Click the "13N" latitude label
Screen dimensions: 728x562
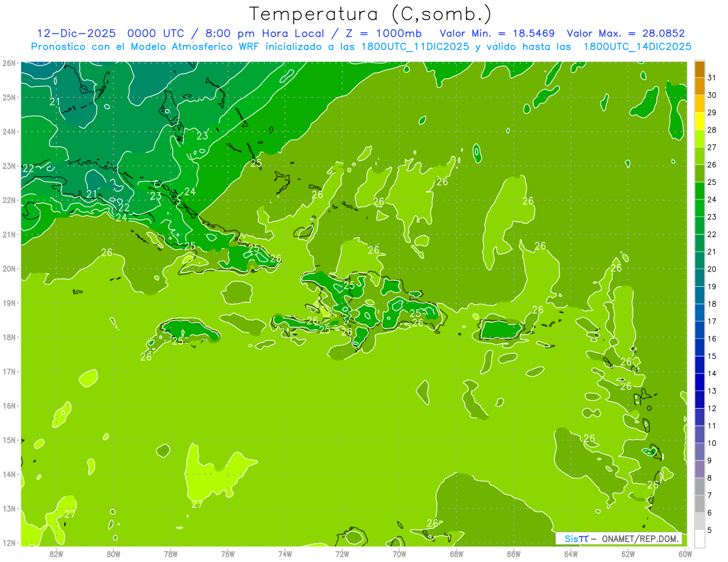tap(8, 508)
